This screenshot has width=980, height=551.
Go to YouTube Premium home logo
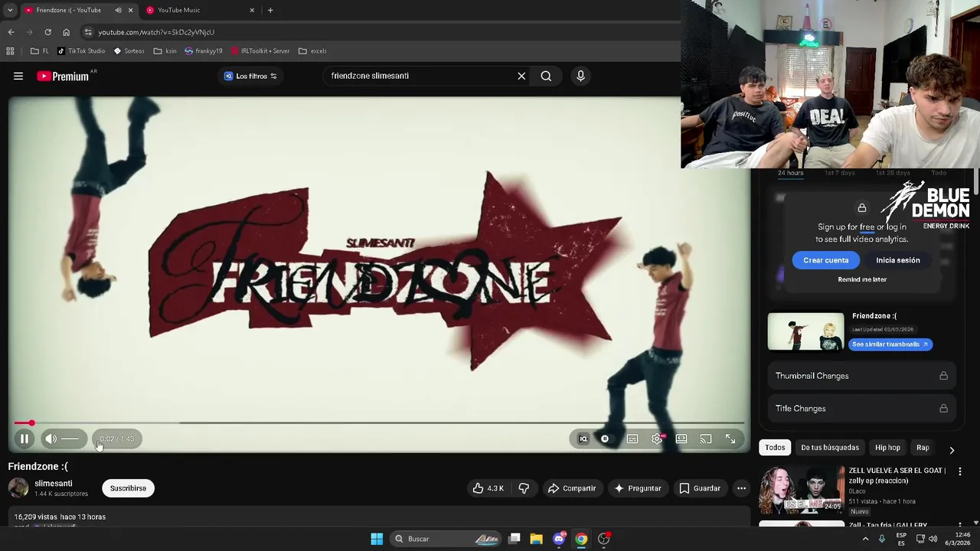coord(63,76)
